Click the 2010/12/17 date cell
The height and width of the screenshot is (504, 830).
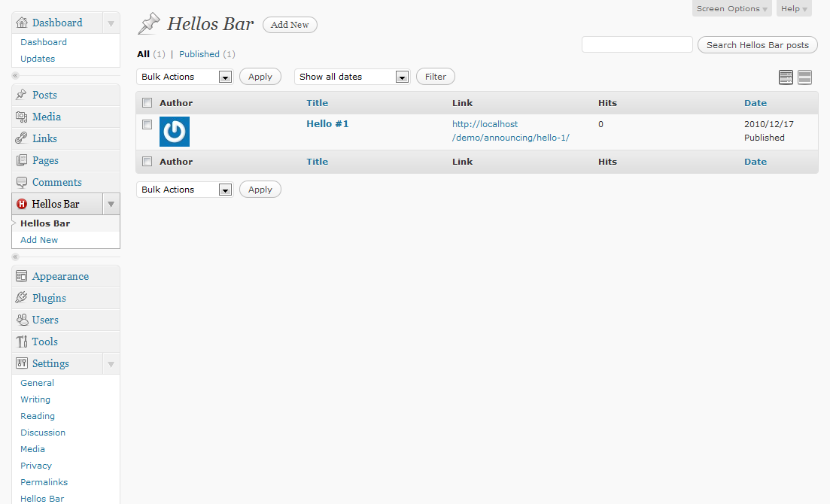pyautogui.click(x=768, y=124)
